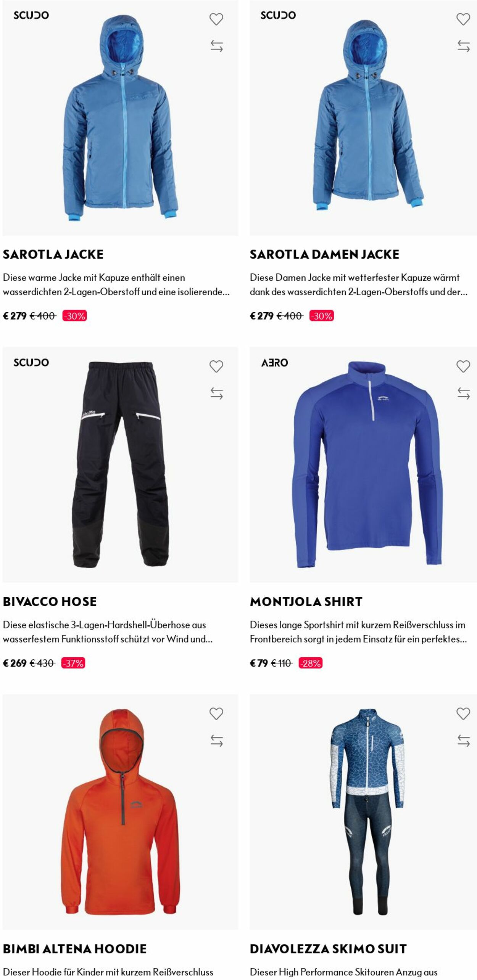
Task: Open the Diavolezza Skimo Suit title
Action: [x=329, y=949]
